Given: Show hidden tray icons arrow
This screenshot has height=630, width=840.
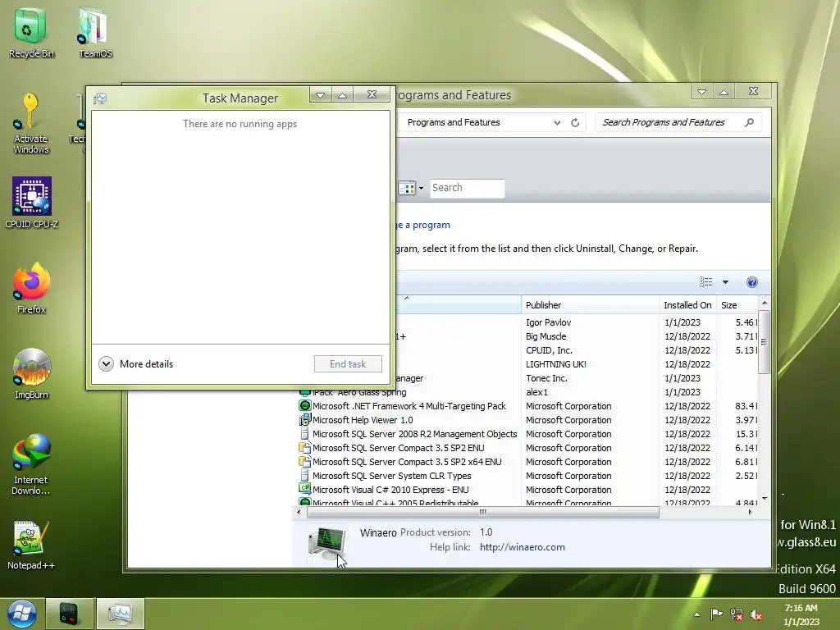Looking at the screenshot, I should point(697,614).
